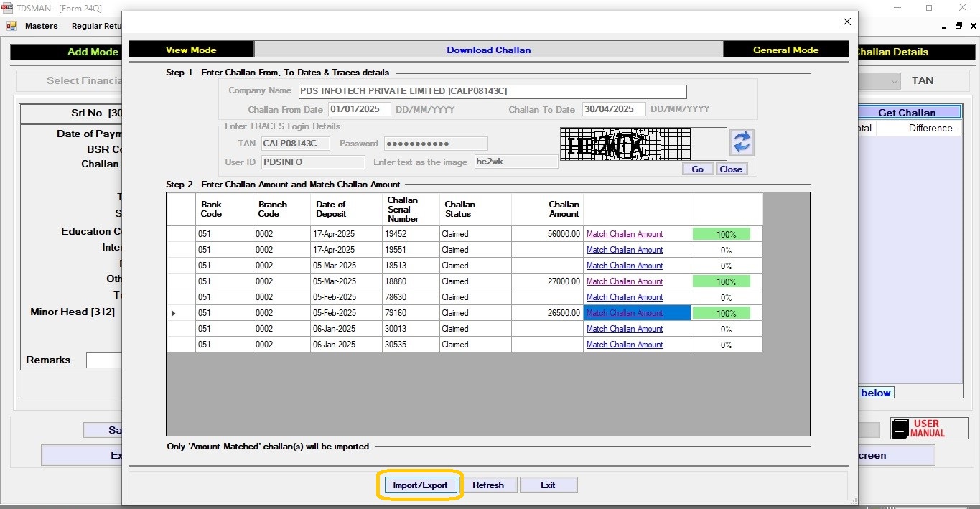The width and height of the screenshot is (980, 509).
Task: Refresh the captcha image icon
Action: (742, 142)
